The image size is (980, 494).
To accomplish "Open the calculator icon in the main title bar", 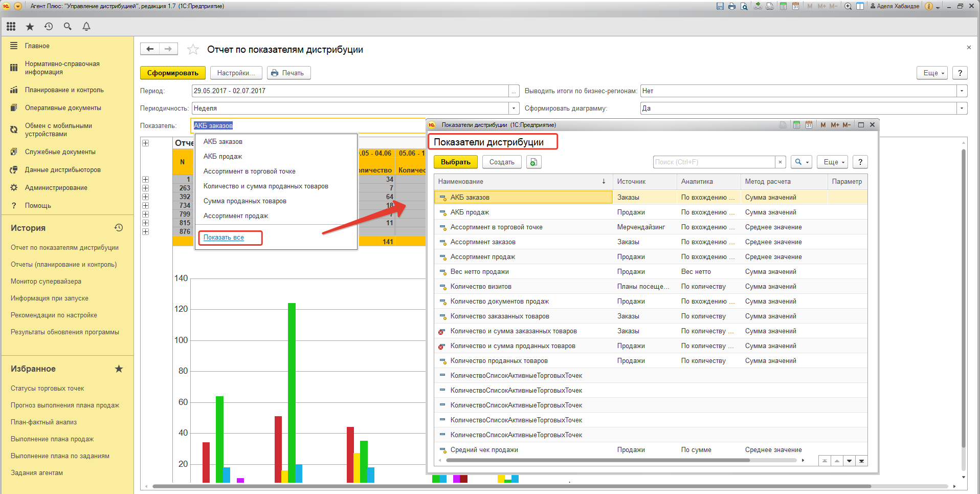I will click(x=783, y=6).
